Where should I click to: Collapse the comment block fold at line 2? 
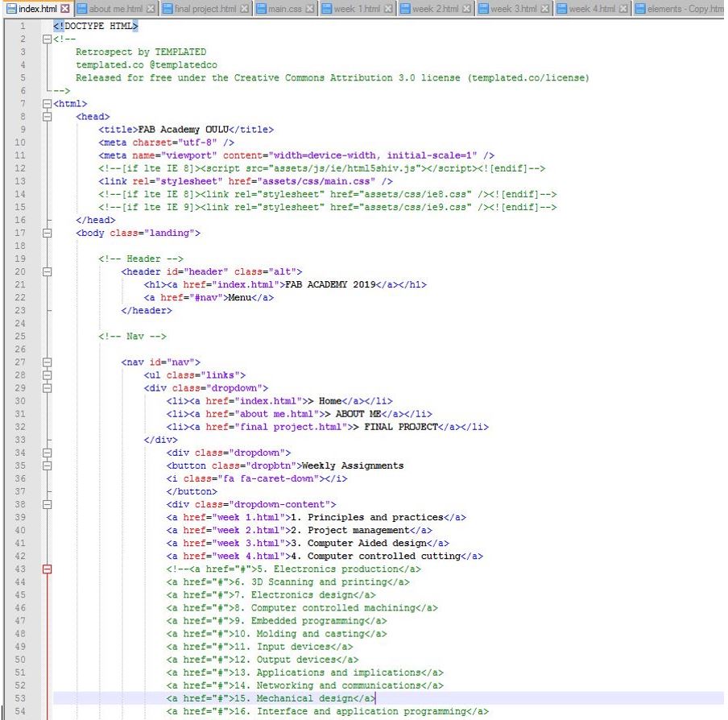pos(47,39)
